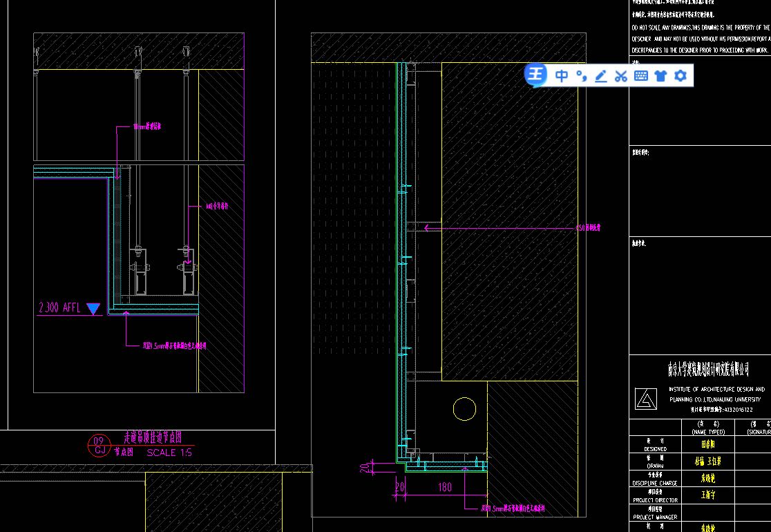Toggle the punctuation mode icon
Image resolution: width=771 pixels, height=532 pixels.
tap(582, 76)
